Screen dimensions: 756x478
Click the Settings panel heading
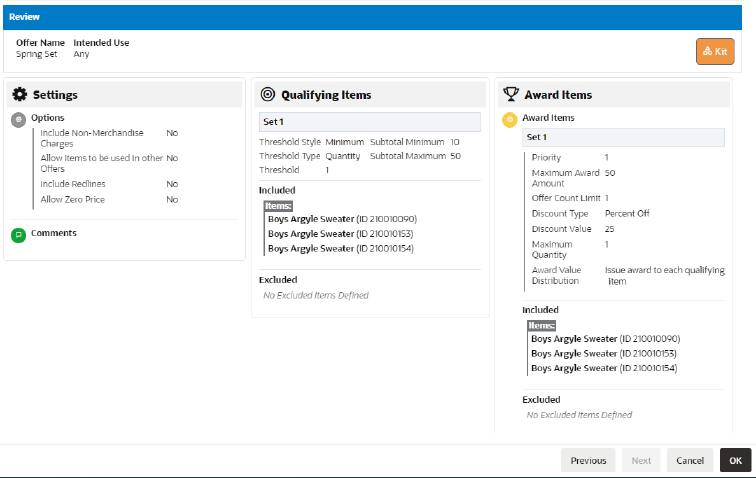(x=55, y=95)
